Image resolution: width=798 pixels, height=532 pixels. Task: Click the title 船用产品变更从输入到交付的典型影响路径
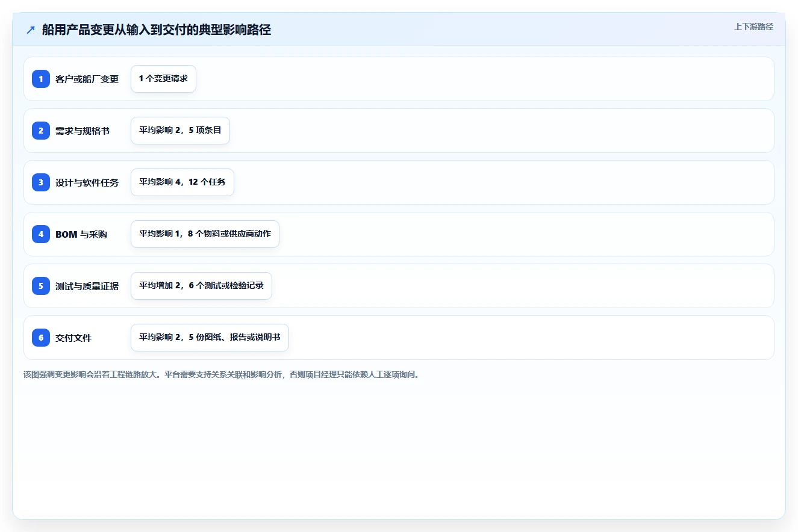pyautogui.click(x=157, y=30)
